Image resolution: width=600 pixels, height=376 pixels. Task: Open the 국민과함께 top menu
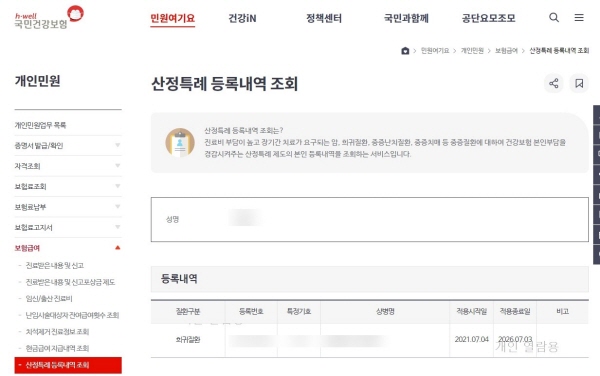(406, 18)
